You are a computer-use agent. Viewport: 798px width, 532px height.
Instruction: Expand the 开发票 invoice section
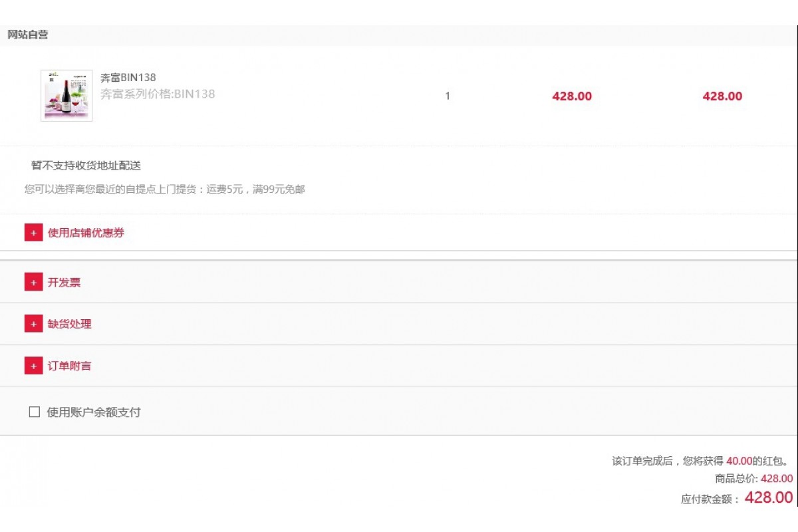tap(64, 282)
